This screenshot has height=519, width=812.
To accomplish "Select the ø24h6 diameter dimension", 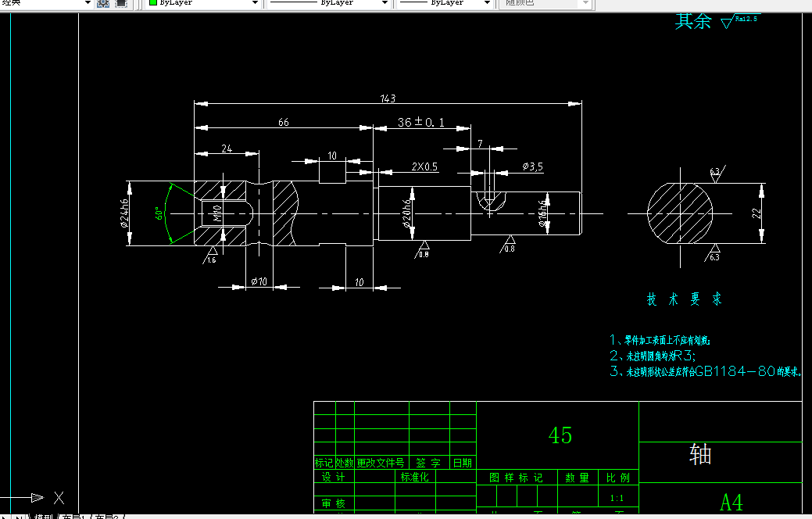I will [x=124, y=213].
